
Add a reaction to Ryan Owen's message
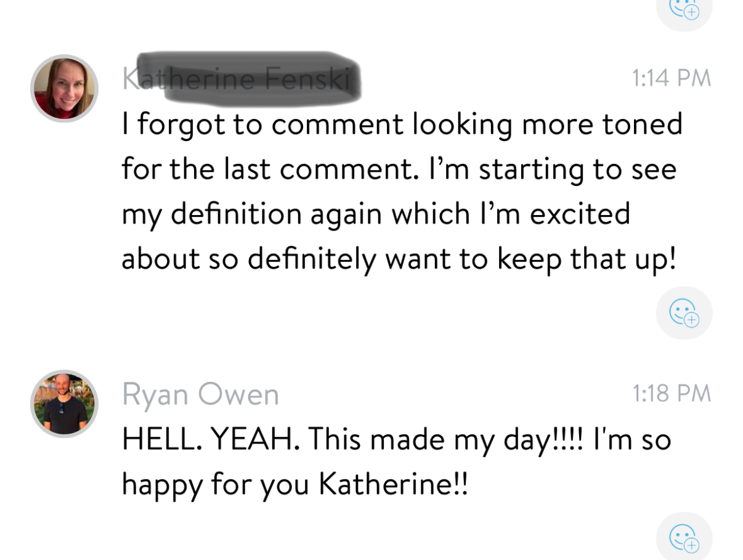(x=684, y=538)
